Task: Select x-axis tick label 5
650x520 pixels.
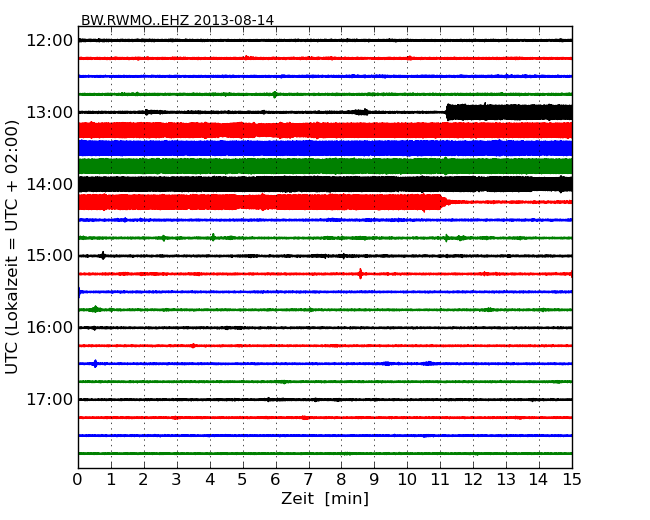Action: click(243, 480)
